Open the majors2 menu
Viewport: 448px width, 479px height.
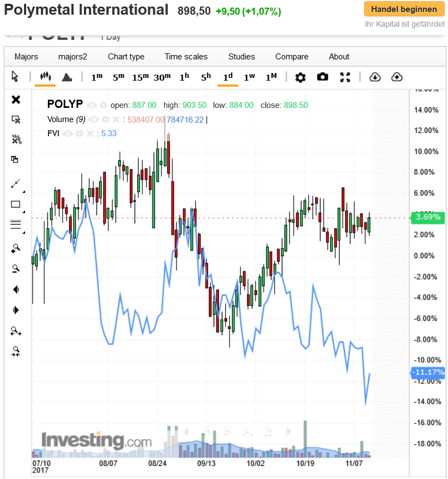point(72,57)
